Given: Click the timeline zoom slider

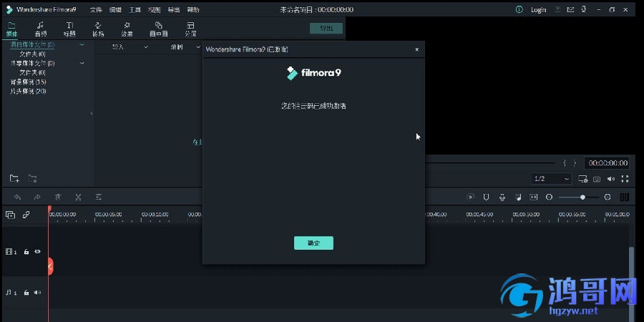Looking at the screenshot, I should click(578, 197).
